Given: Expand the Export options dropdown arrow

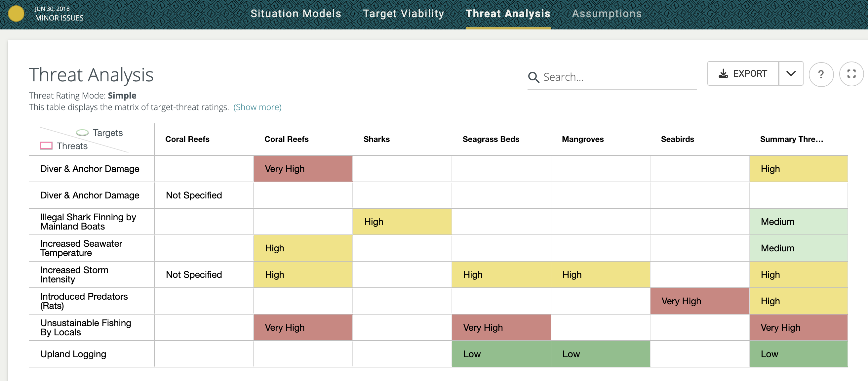Looking at the screenshot, I should tap(791, 73).
